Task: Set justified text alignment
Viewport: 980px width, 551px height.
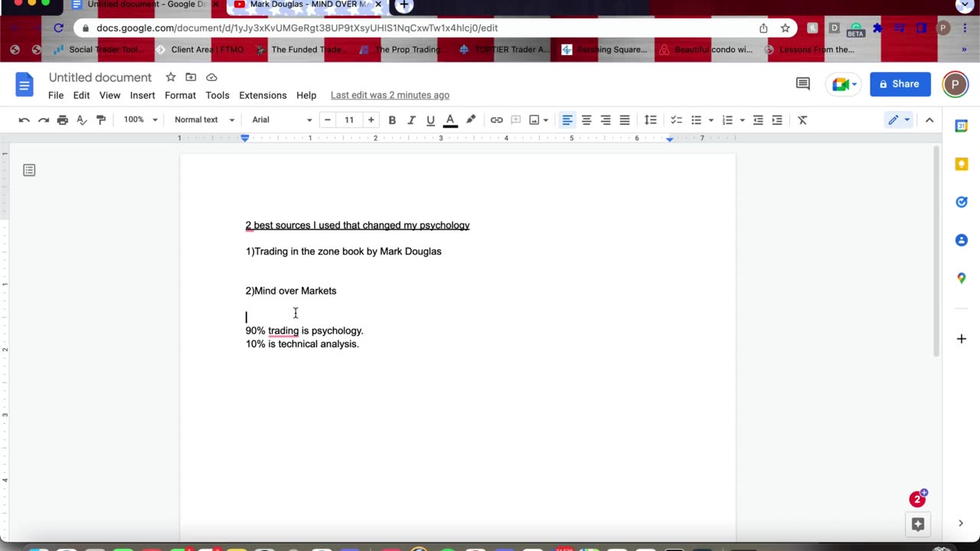Action: [625, 120]
